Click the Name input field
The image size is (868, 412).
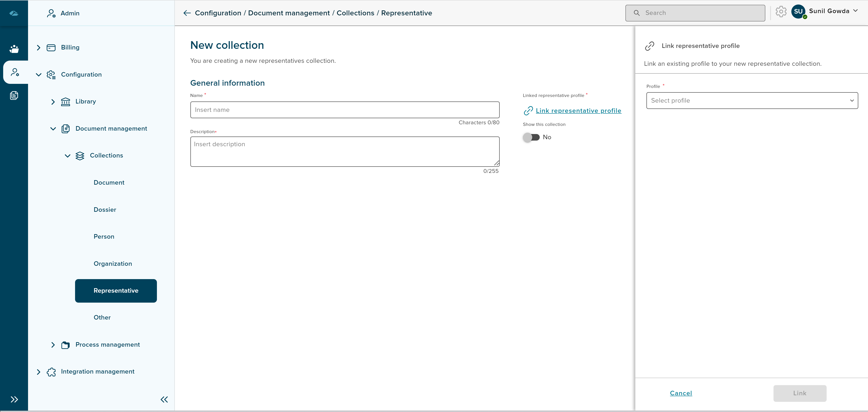[x=344, y=110]
